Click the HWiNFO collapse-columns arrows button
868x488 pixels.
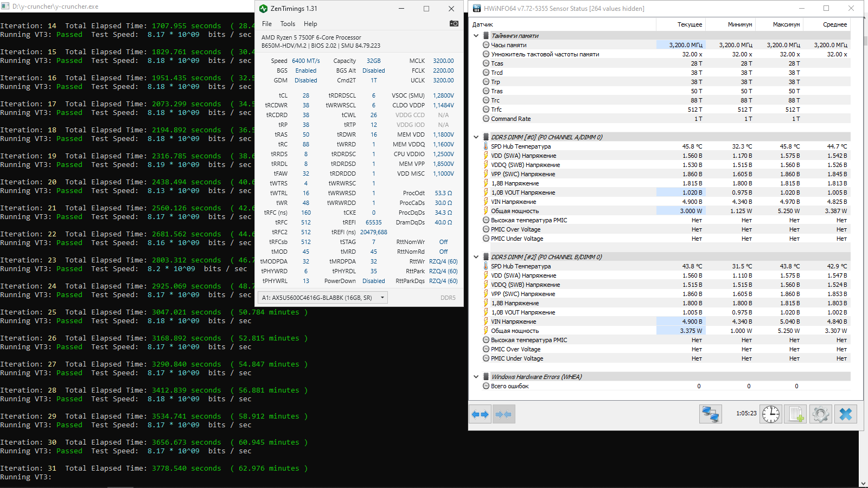click(503, 414)
